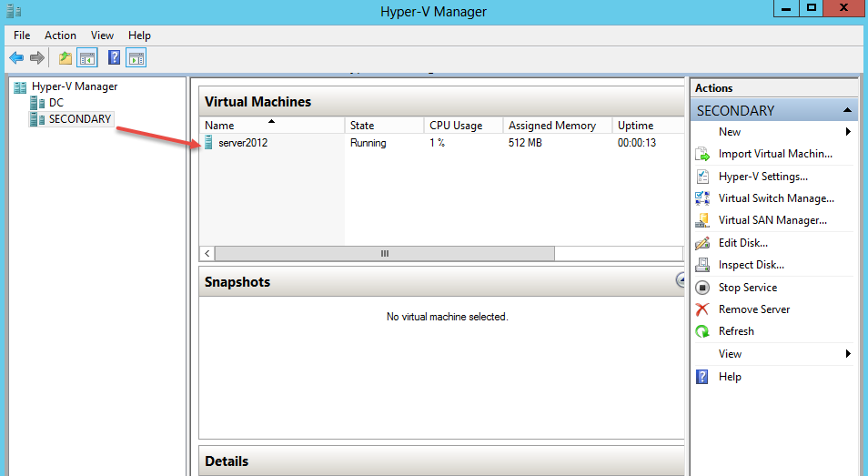Open the File menu
This screenshot has height=476, width=868.
click(x=22, y=35)
